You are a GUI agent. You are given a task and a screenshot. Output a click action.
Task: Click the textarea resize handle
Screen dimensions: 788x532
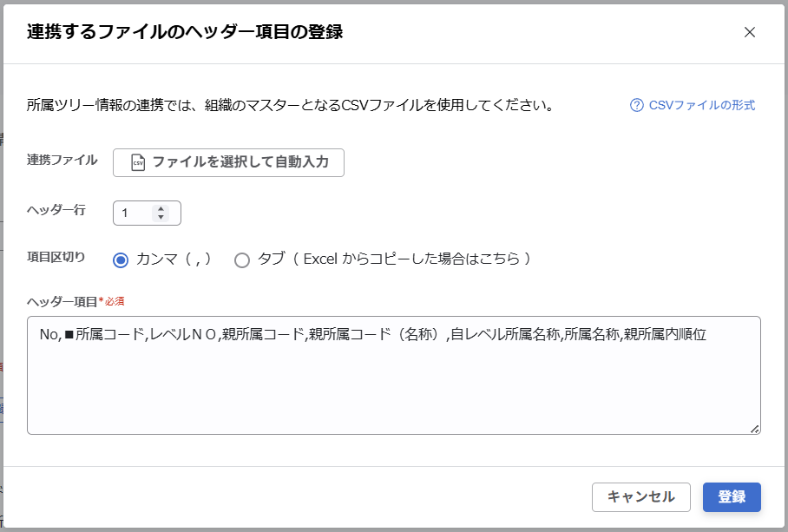tap(755, 429)
